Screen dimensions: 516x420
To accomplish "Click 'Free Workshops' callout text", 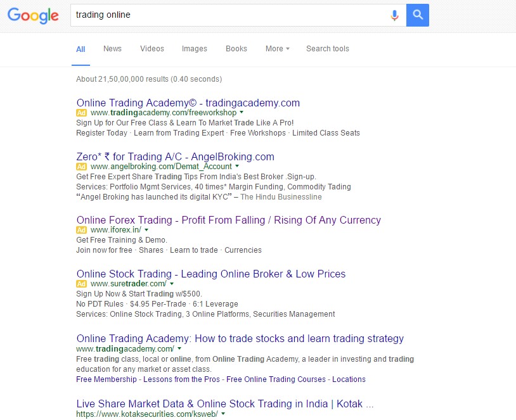I will (x=258, y=133).
